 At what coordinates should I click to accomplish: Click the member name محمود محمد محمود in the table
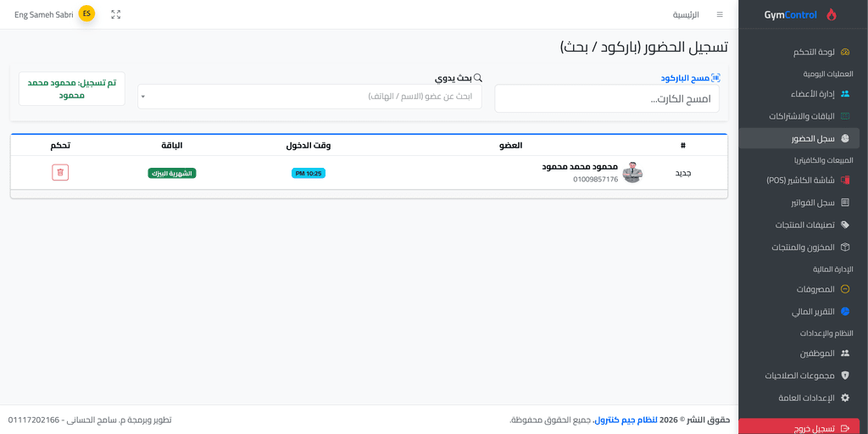(580, 167)
